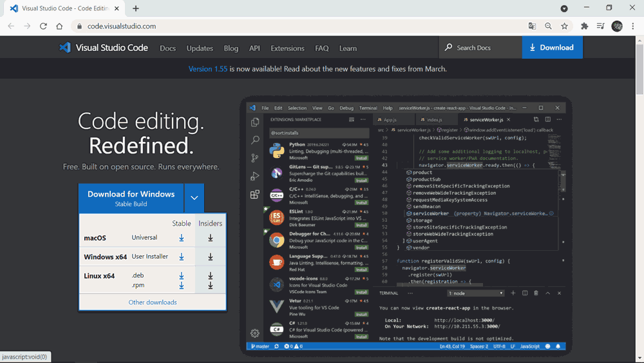Open the Chrome tab search dropdown
This screenshot has height=363, width=644.
(x=564, y=8)
